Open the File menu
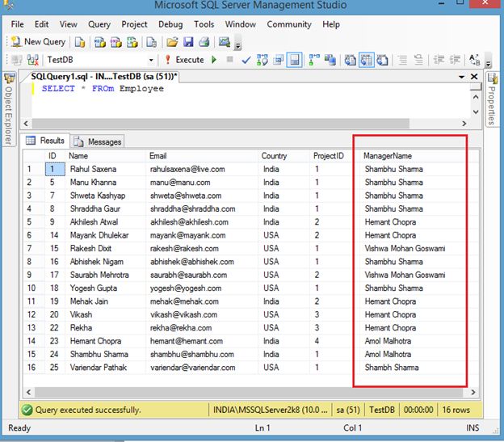The image size is (504, 442). point(17,24)
